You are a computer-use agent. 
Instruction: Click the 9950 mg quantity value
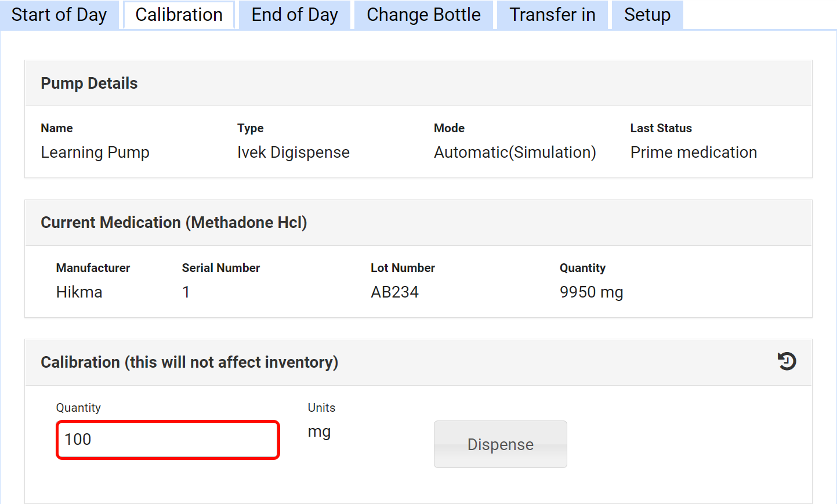pyautogui.click(x=591, y=292)
